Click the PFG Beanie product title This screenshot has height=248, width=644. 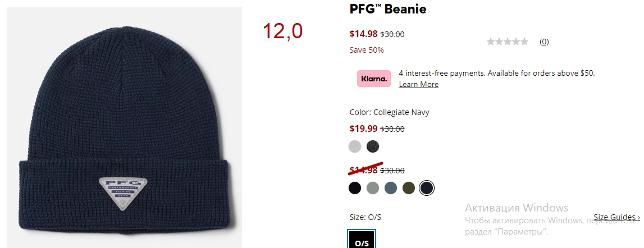coord(388,9)
